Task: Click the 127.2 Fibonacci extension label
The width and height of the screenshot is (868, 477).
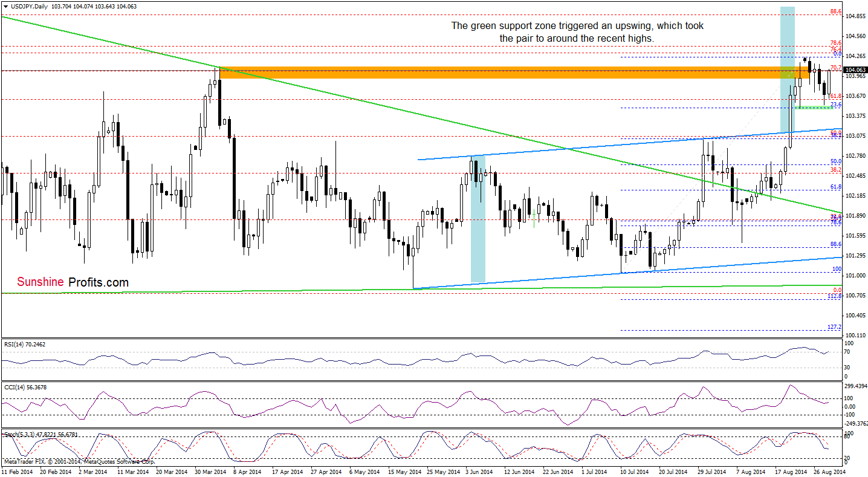Action: click(835, 327)
